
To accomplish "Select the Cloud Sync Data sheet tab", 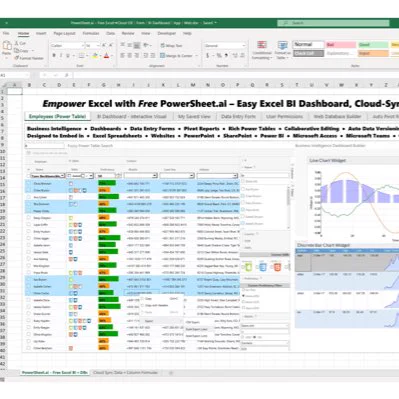I will tap(126, 373).
